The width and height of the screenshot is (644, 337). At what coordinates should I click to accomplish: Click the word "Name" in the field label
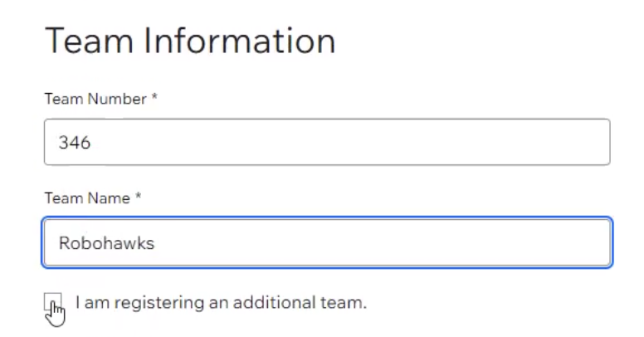(113, 198)
